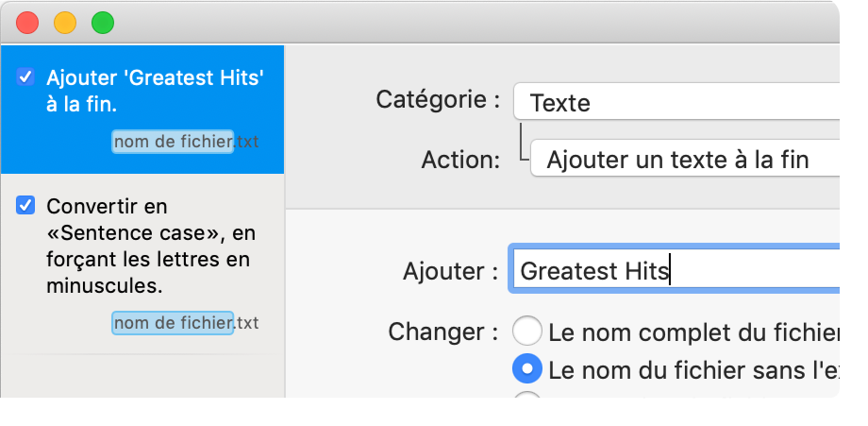Expand the Action dropdown "Ajouter un texte à la fin"
The height and width of the screenshot is (426, 868).
[x=698, y=159]
